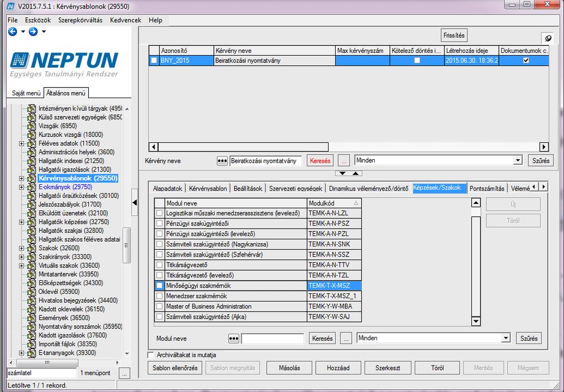This screenshot has height=392, width=564.
Task: Open the Szerepkörváltás menu
Action: pyautogui.click(x=80, y=20)
